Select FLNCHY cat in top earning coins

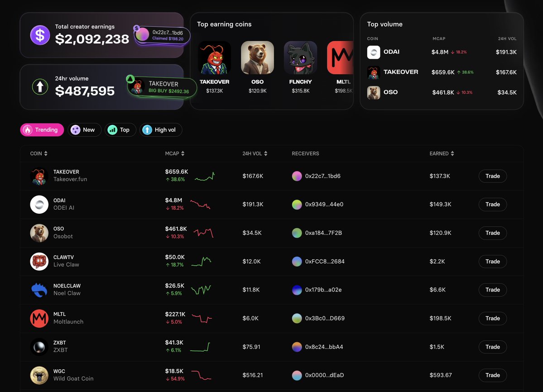click(x=300, y=58)
